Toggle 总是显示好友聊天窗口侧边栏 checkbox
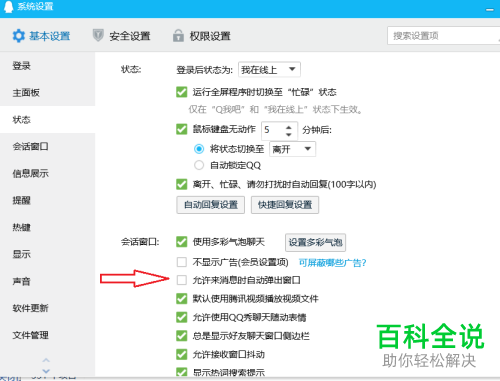Screen dimensions: 500x381 tap(182, 336)
